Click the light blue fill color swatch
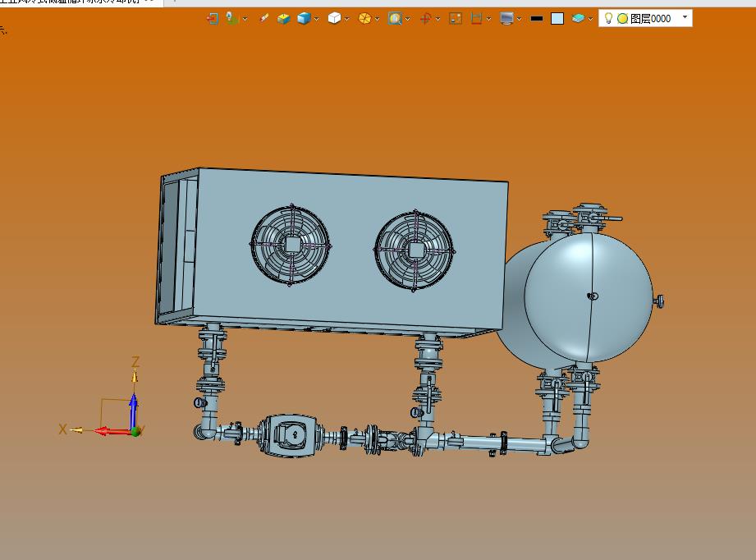Viewport: 756px width, 560px height. coord(557,18)
